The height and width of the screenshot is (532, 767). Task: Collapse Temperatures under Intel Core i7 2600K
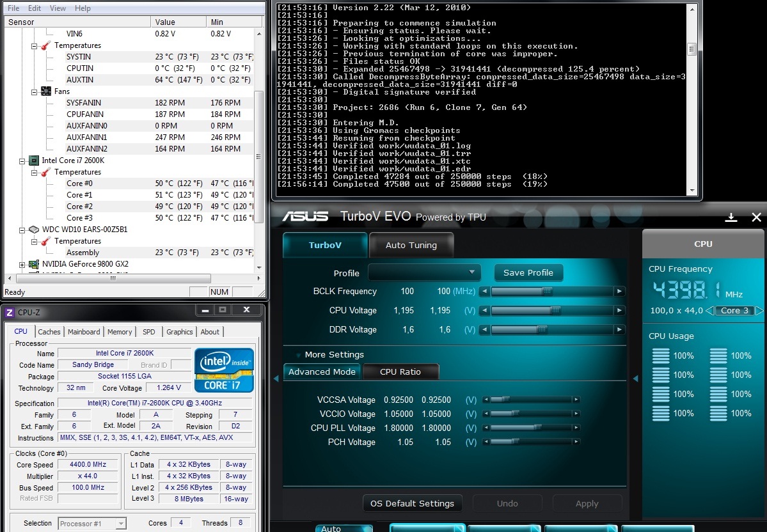tap(35, 173)
